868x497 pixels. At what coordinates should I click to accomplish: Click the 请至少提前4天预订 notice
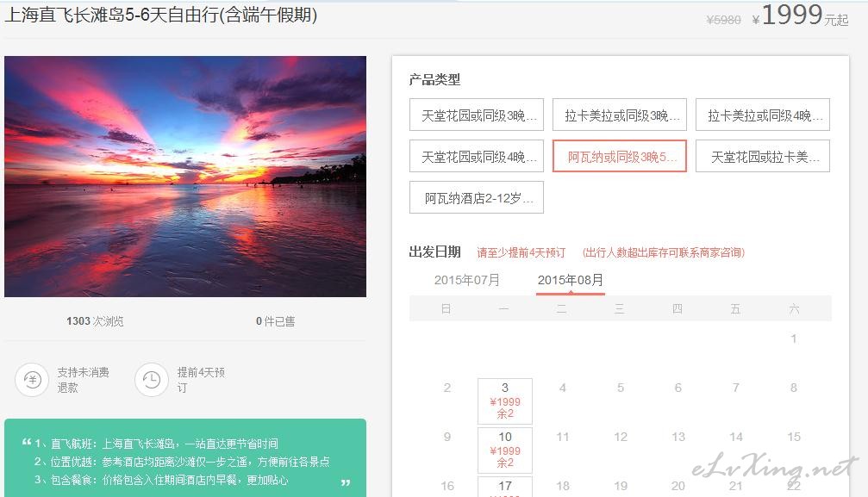tap(521, 253)
